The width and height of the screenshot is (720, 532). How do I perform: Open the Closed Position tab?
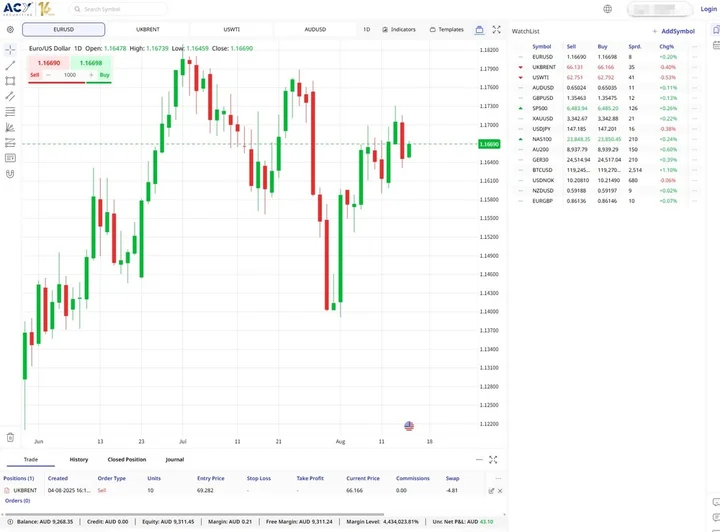[x=127, y=460]
